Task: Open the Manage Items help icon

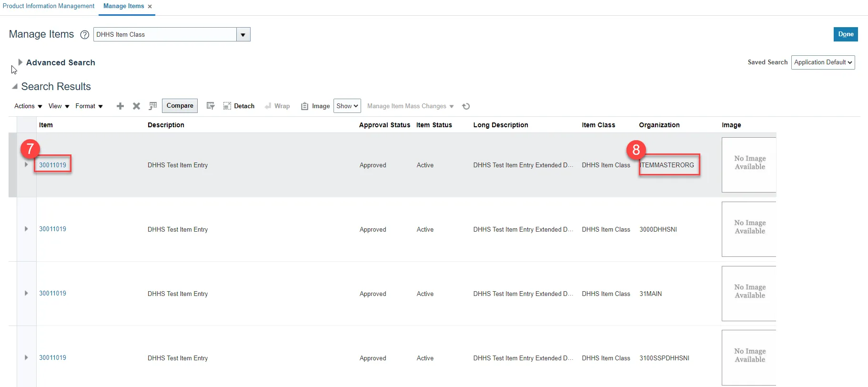Action: point(85,35)
